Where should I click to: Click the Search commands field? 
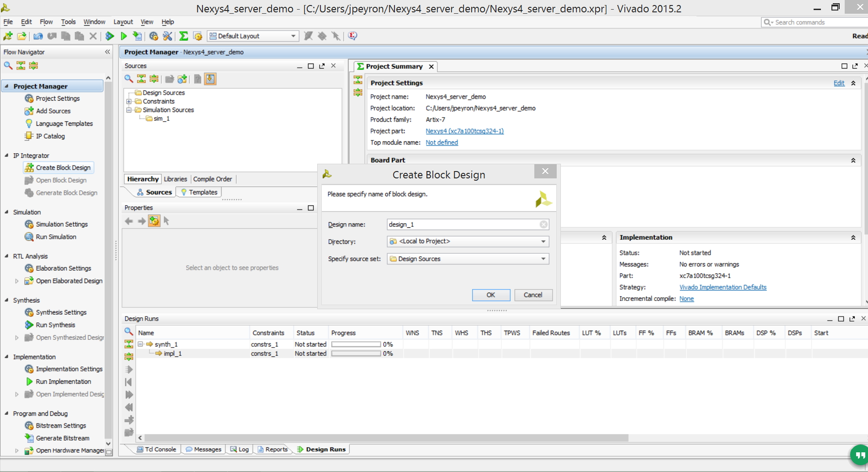[814, 22]
